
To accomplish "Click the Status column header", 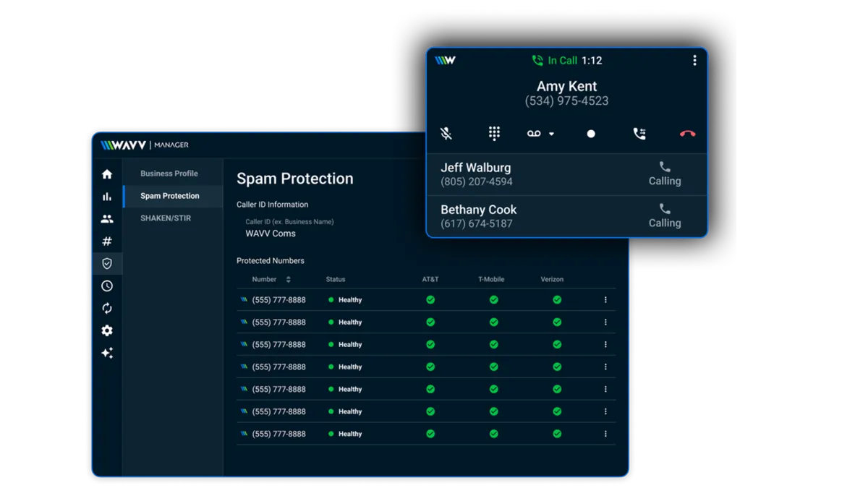I will coord(336,279).
